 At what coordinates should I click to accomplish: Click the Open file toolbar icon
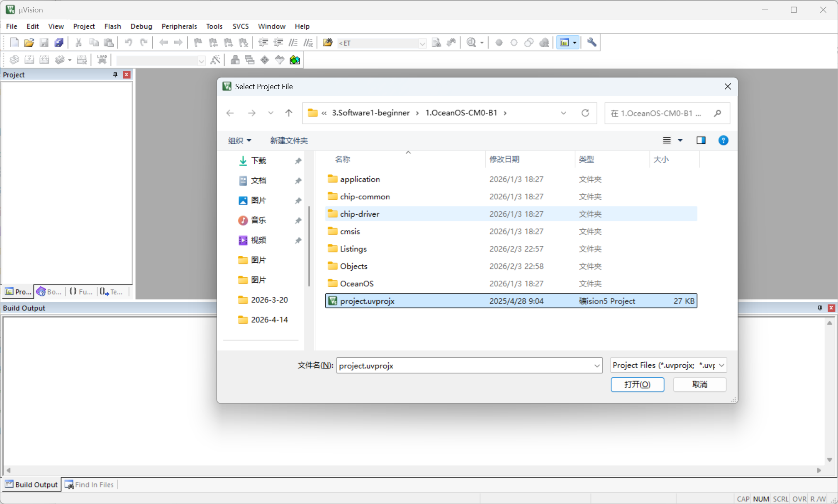click(x=29, y=43)
